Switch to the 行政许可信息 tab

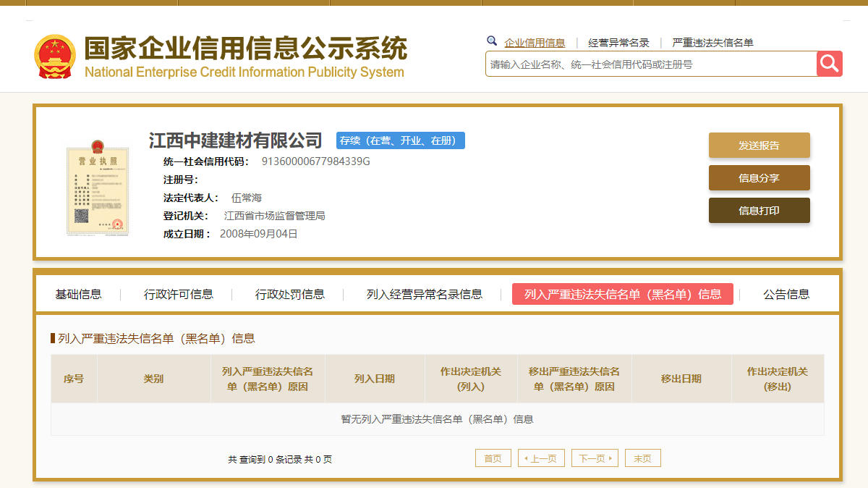(x=179, y=294)
